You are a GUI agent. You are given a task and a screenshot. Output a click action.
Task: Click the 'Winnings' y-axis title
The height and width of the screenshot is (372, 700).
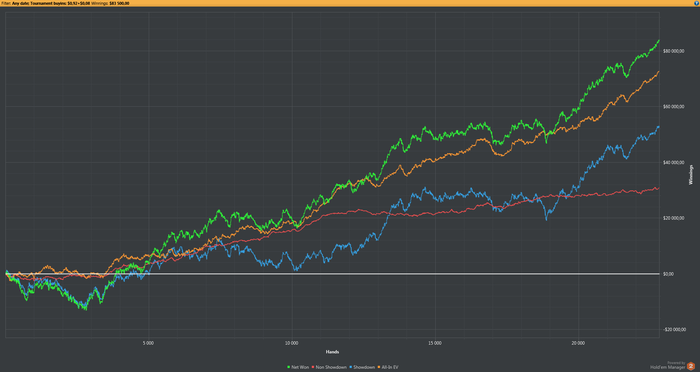[692, 175]
